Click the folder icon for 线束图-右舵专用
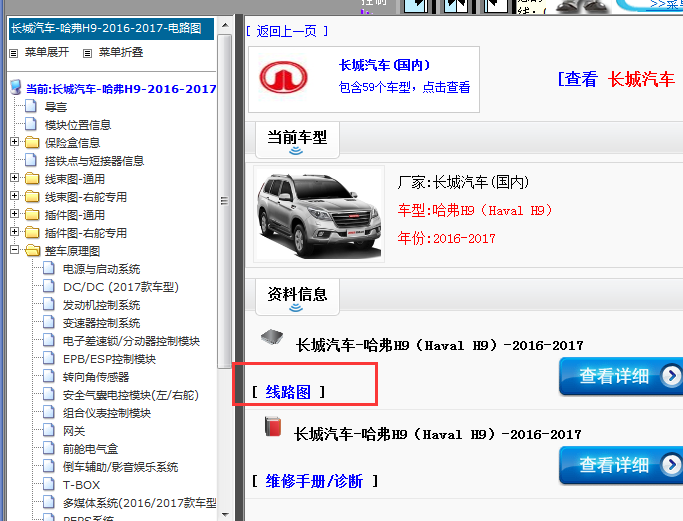 click(x=32, y=196)
